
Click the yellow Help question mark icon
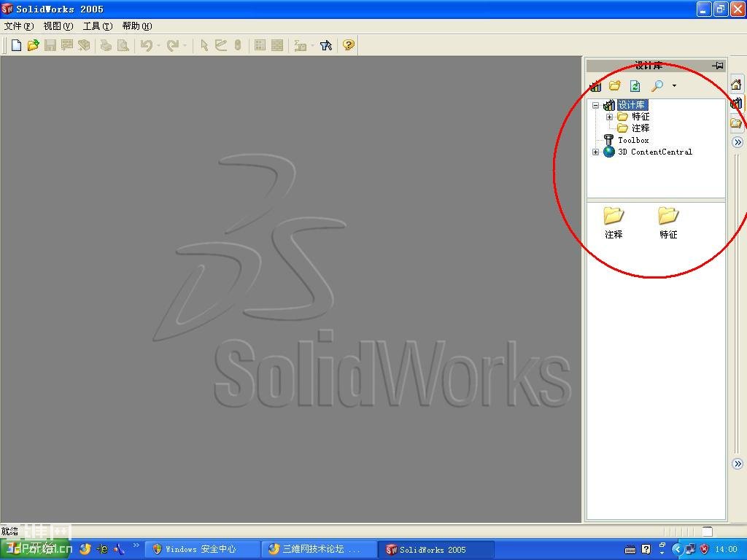pyautogui.click(x=349, y=45)
